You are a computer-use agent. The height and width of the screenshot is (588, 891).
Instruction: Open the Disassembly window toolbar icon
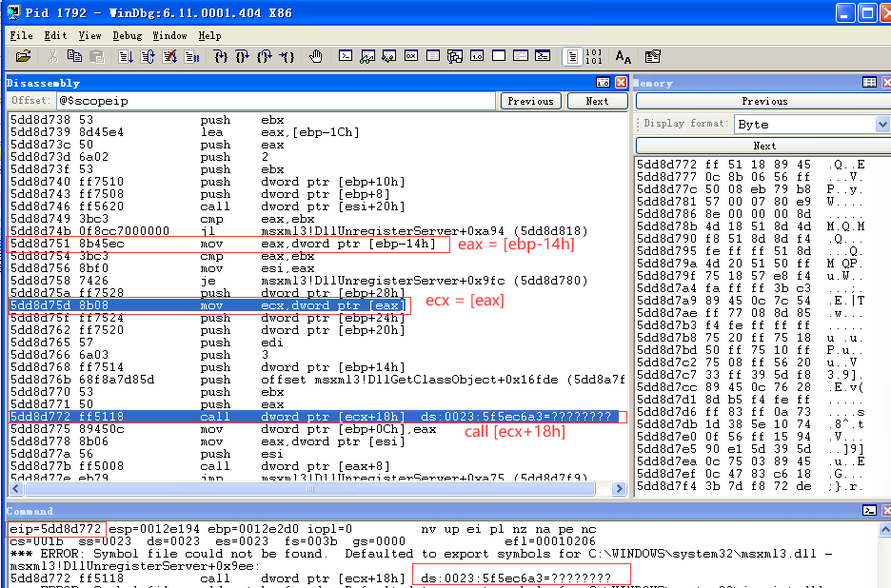[477, 56]
